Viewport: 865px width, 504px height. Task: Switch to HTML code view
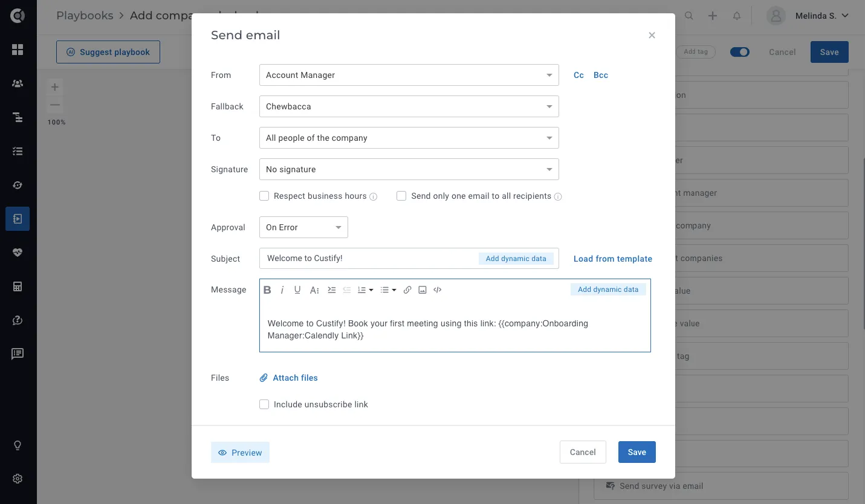tap(438, 290)
